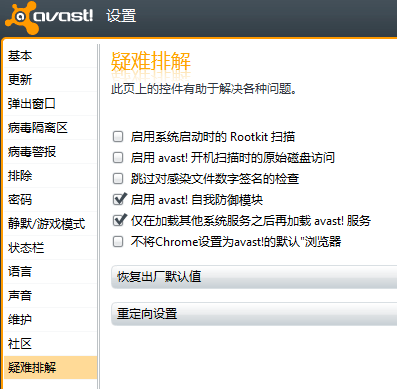Screen dimensions: 397x389
Task: Select the 语言 sidebar item
Action: (50, 272)
